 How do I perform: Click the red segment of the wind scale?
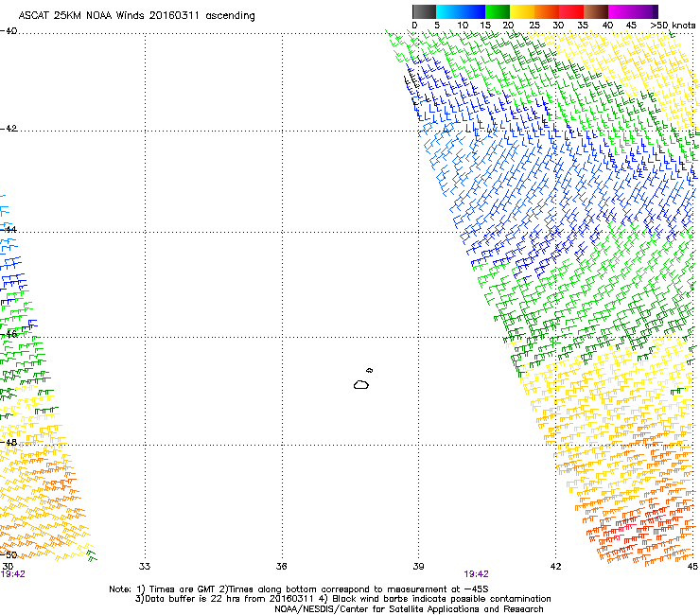coord(571,11)
